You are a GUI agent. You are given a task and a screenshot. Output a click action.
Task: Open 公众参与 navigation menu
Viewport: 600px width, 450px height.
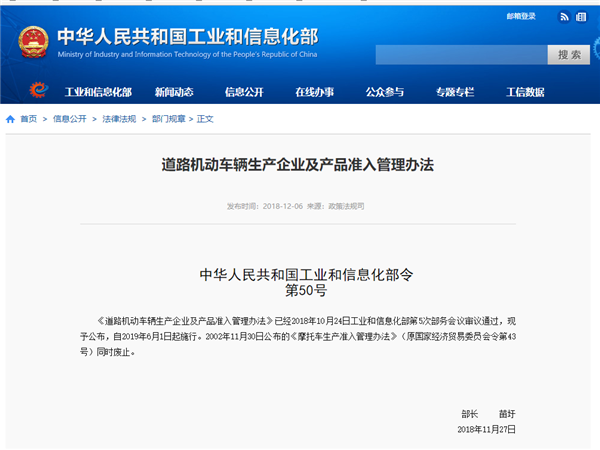(x=385, y=92)
